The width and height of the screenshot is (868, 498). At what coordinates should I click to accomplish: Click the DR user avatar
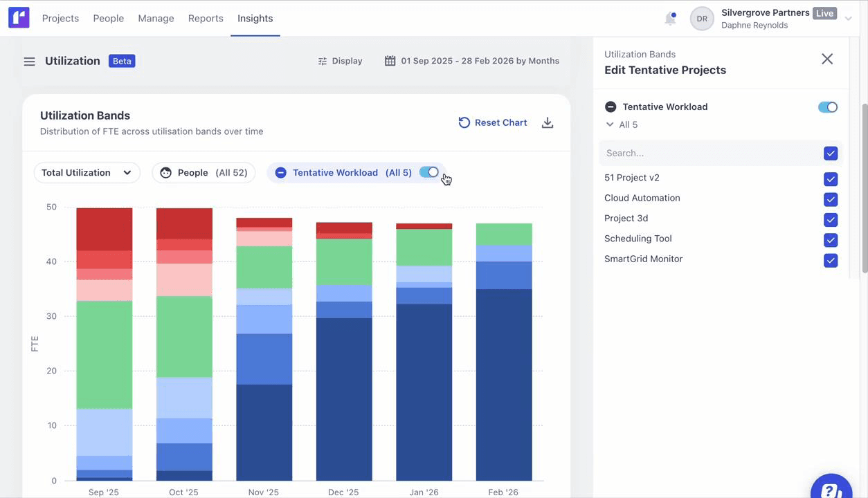(702, 19)
